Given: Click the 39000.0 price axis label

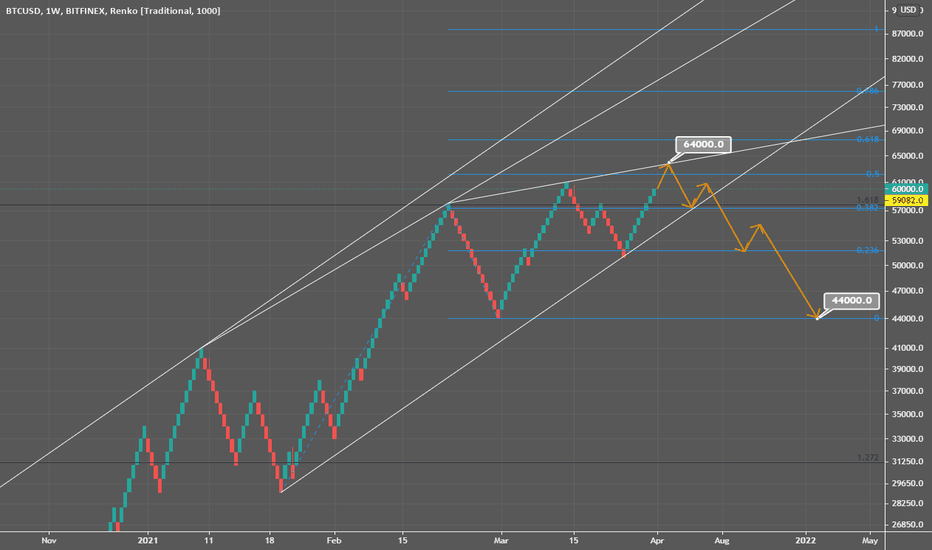Looking at the screenshot, I should click(908, 369).
